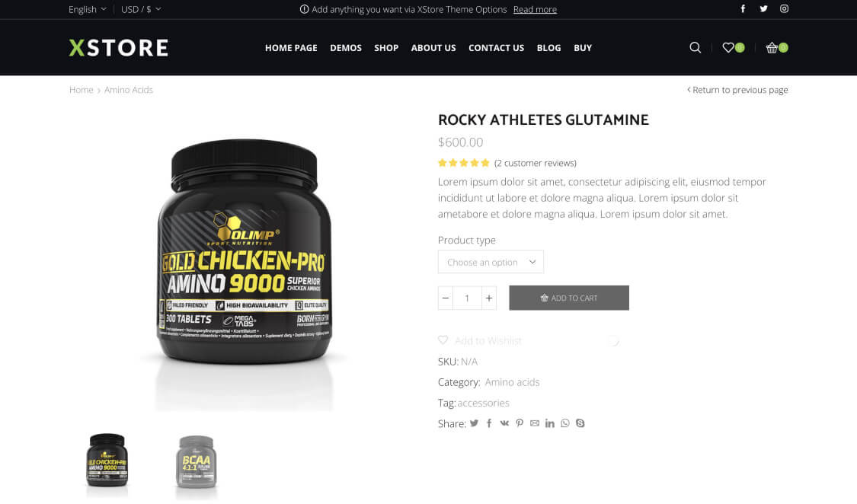Image resolution: width=857 pixels, height=504 pixels.
Task: Follow 'Return to previous page' link
Action: [737, 90]
